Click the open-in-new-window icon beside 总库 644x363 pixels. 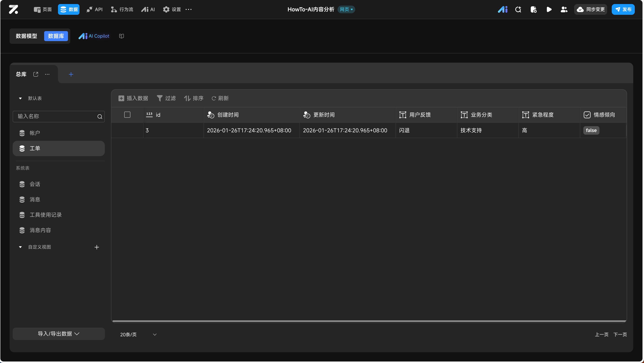(x=36, y=74)
